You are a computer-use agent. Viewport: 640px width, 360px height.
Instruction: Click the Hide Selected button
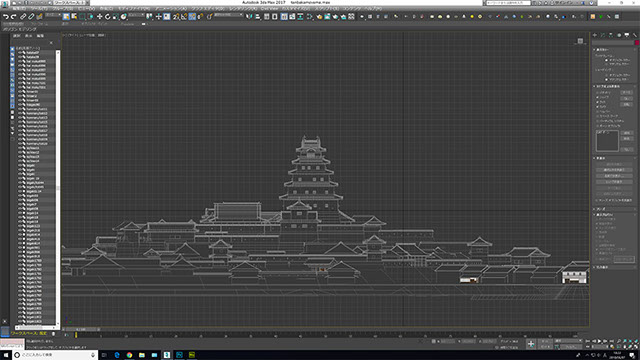pos(614,164)
